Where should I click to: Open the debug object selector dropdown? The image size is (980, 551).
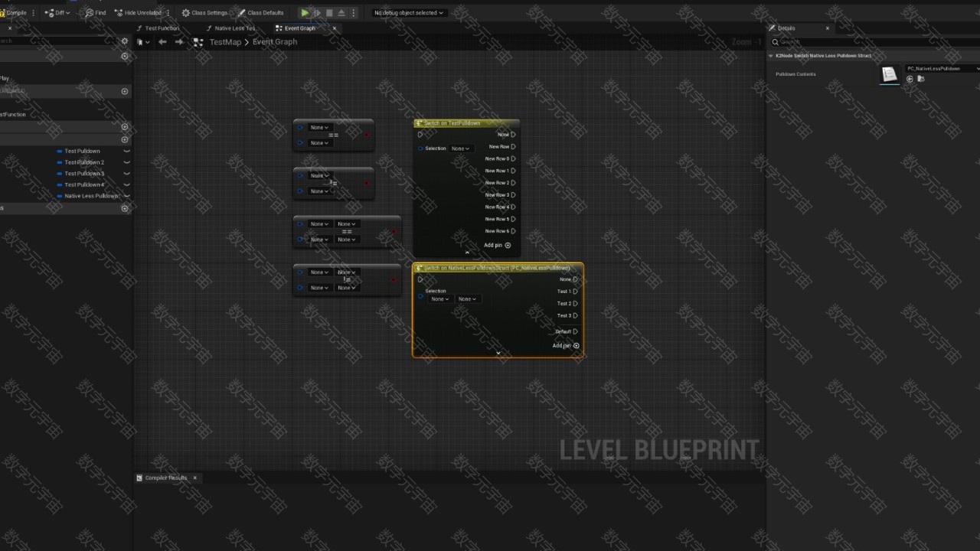click(409, 12)
